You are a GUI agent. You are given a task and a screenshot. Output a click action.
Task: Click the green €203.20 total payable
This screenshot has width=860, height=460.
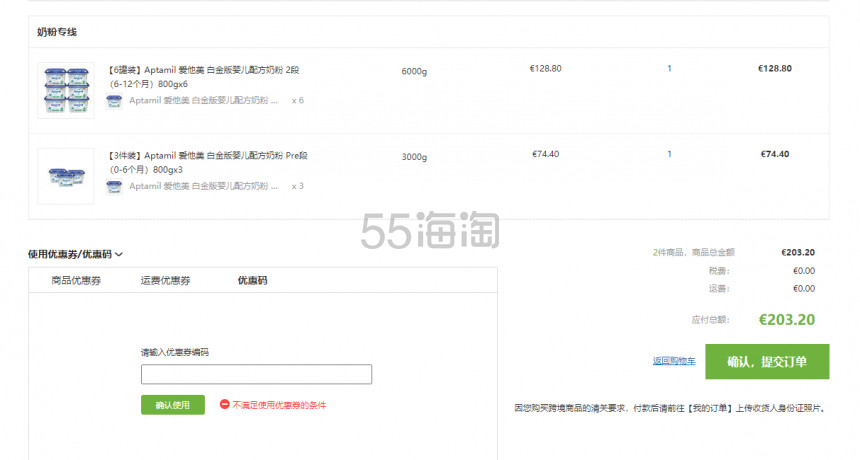(787, 320)
